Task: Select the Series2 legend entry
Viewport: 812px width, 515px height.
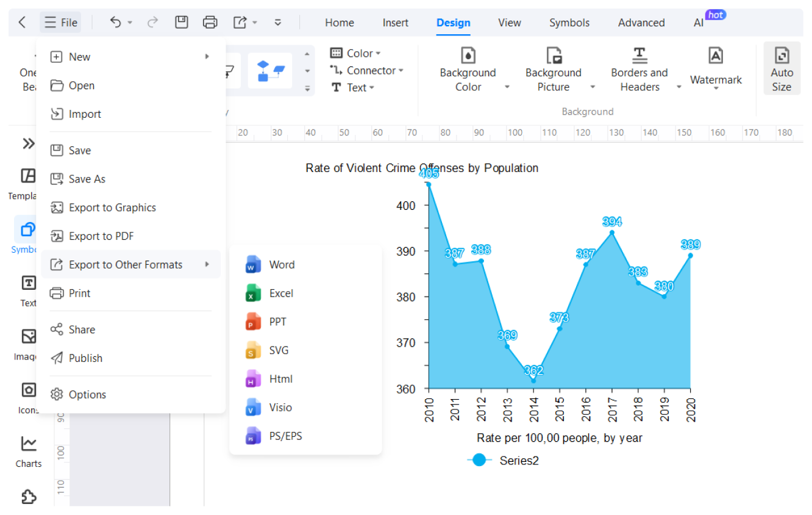Action: coord(503,461)
